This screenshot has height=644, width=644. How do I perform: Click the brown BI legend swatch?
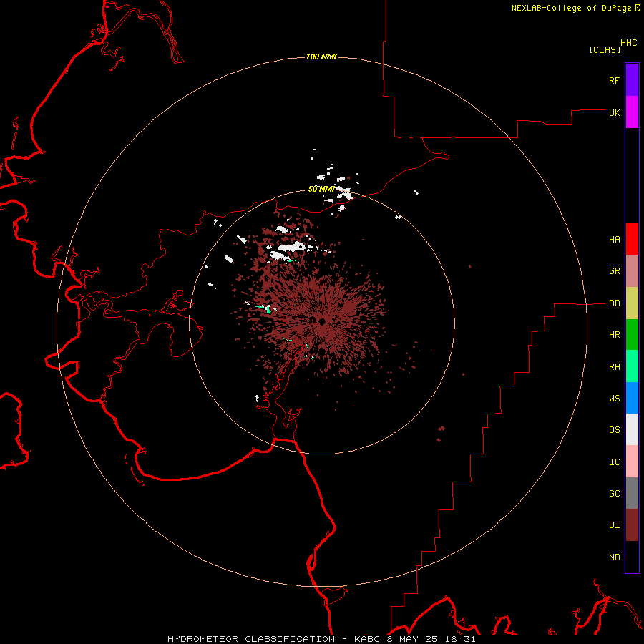click(x=632, y=525)
